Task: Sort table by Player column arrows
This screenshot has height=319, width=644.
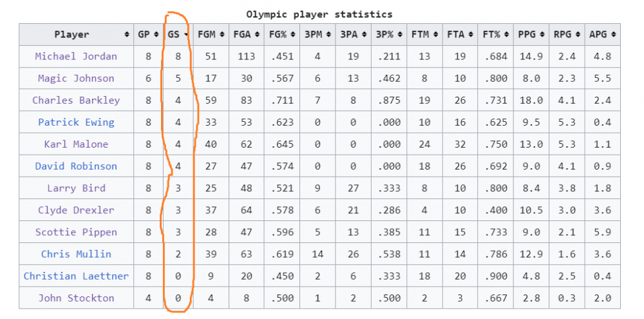Action: [126, 35]
